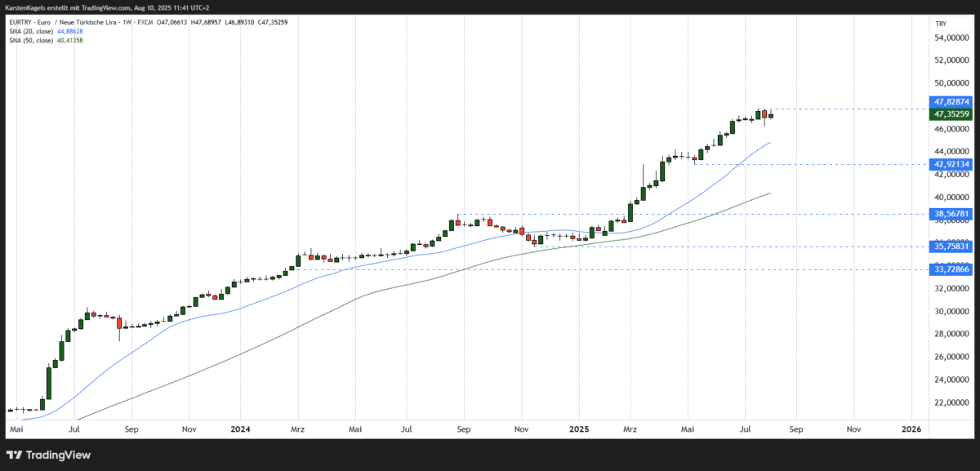Click the blue 47,82874 price axis label

click(951, 102)
